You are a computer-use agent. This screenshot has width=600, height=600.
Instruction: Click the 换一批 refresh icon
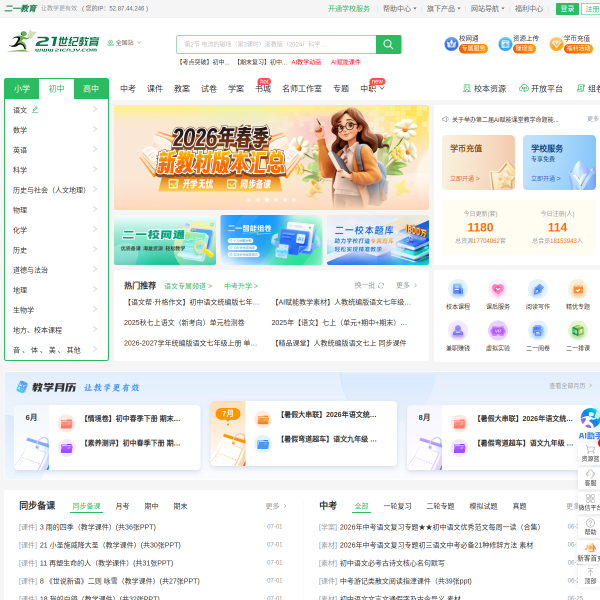click(x=381, y=285)
